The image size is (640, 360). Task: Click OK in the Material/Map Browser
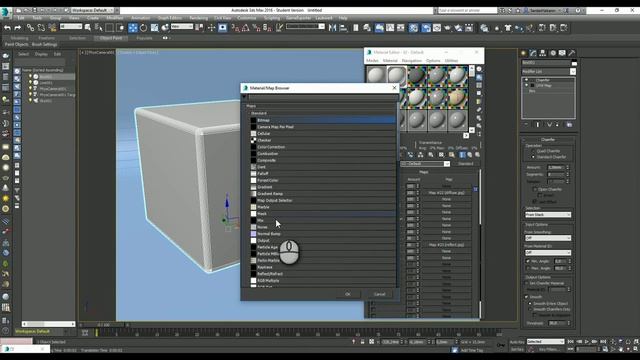[x=348, y=294]
